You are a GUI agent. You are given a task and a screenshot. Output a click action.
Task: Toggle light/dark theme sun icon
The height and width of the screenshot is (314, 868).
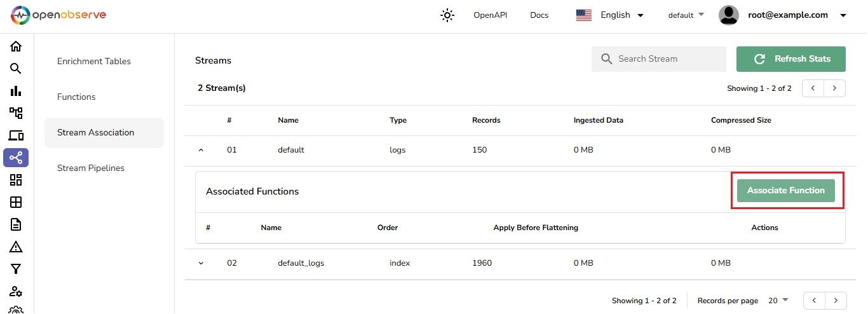[447, 15]
